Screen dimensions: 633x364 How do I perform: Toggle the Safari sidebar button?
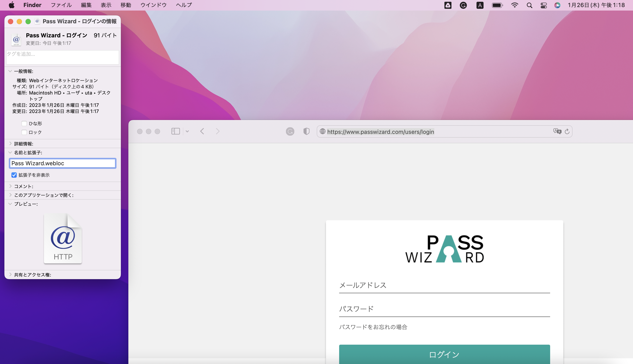coord(176,131)
